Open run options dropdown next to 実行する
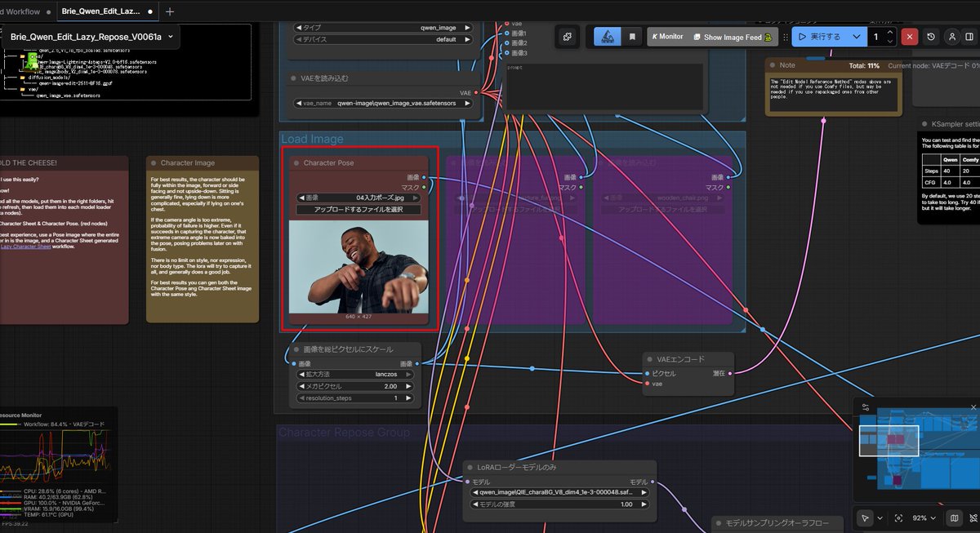 856,37
